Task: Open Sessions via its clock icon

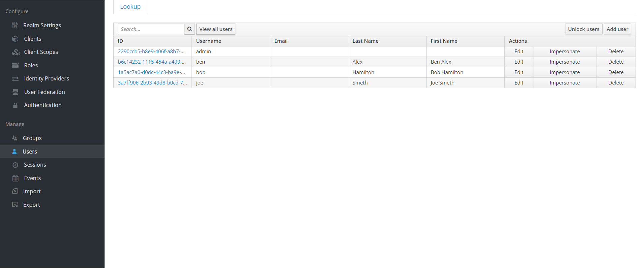Action: click(x=15, y=165)
